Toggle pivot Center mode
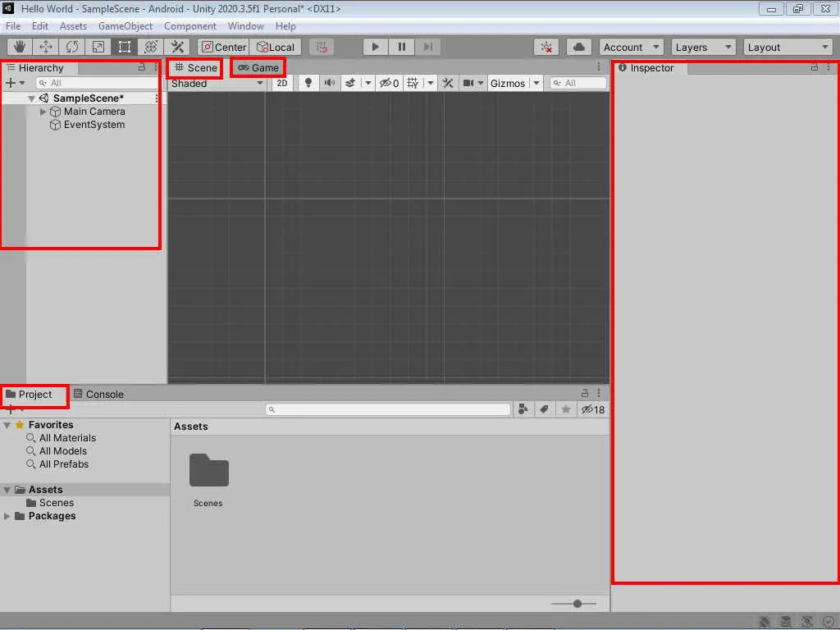Viewport: 840px width, 630px height. point(224,47)
